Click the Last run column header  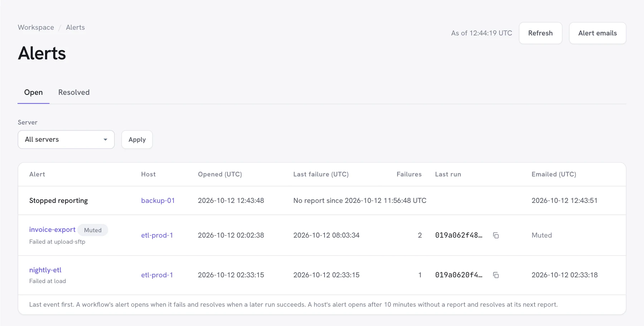[448, 174]
